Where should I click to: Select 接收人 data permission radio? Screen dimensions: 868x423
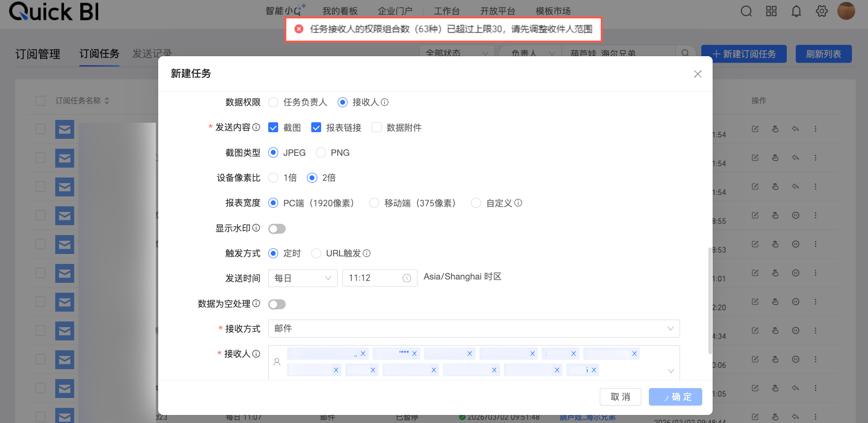[x=342, y=102]
